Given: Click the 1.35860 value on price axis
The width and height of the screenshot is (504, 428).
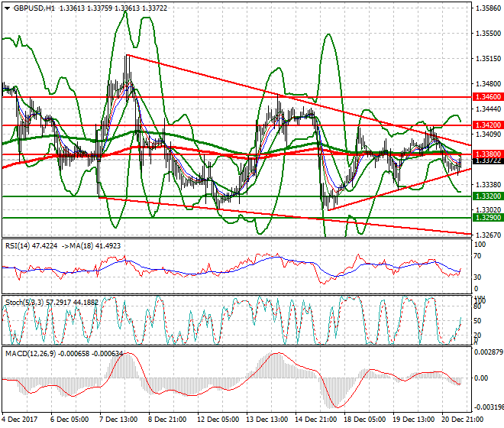Looking at the screenshot, I should point(488,8).
